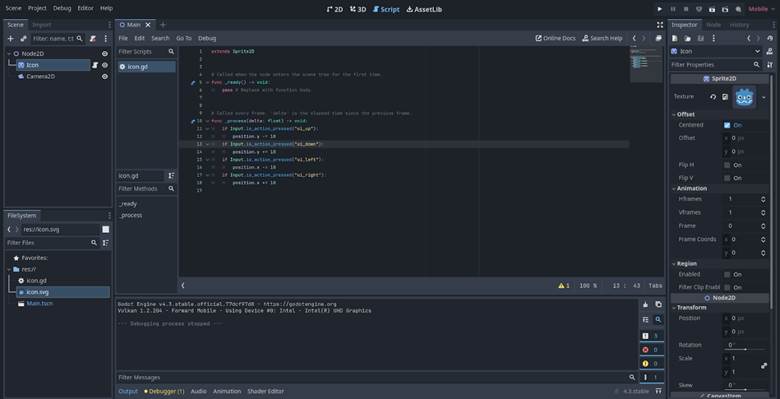The height and width of the screenshot is (399, 780).
Task: Toggle visibility of the Camera2D node
Action: coord(105,77)
